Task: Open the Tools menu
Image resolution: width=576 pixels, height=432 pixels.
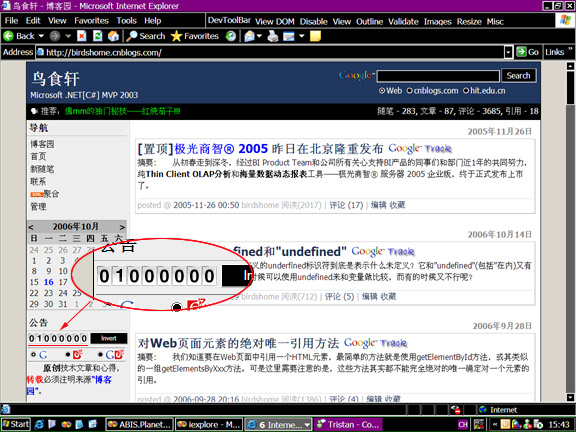Action: [126, 21]
